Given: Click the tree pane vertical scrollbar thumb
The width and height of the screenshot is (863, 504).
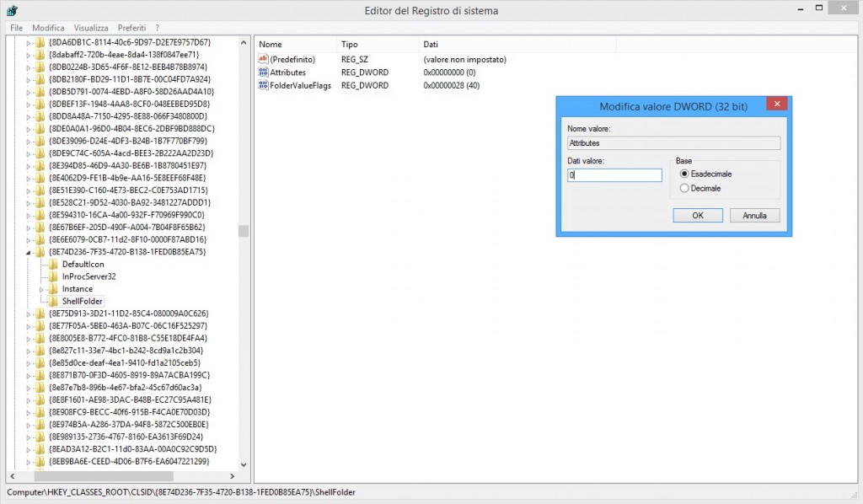Looking at the screenshot, I should coord(244,231).
